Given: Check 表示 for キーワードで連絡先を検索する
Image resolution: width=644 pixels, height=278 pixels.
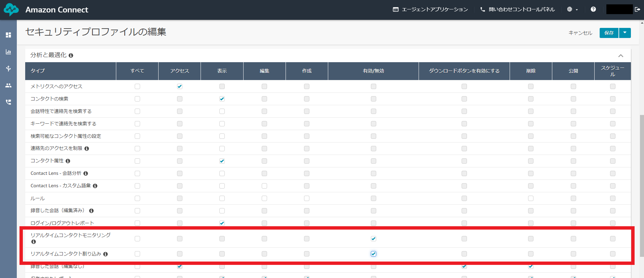Looking at the screenshot, I should pos(222,124).
